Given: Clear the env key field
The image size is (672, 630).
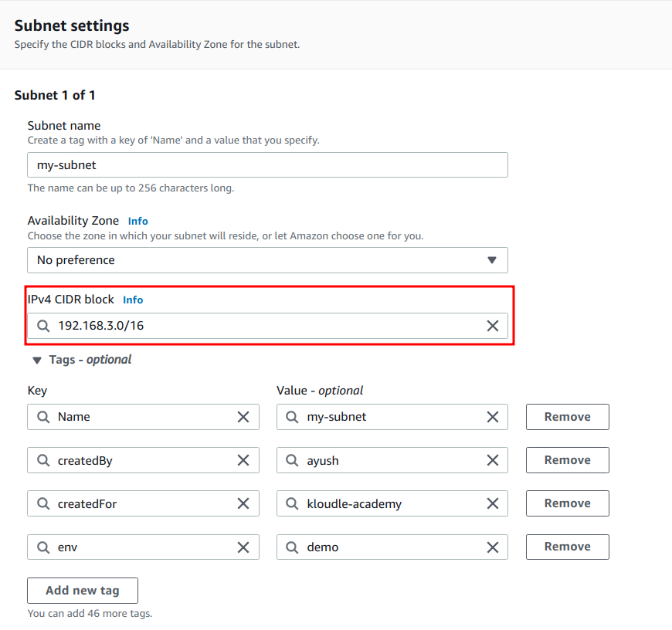Looking at the screenshot, I should click(243, 547).
